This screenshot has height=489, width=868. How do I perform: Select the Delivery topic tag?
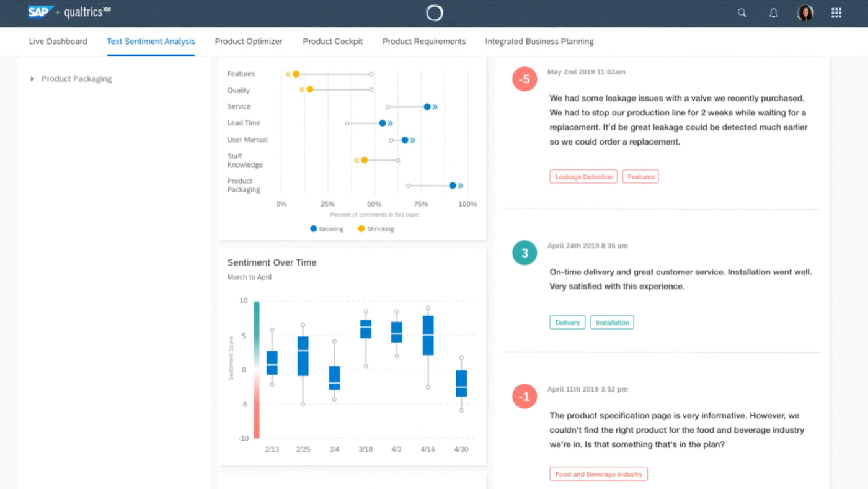tap(567, 323)
